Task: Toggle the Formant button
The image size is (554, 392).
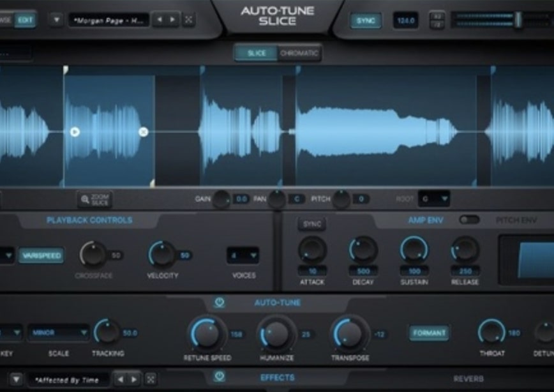Action: (429, 333)
